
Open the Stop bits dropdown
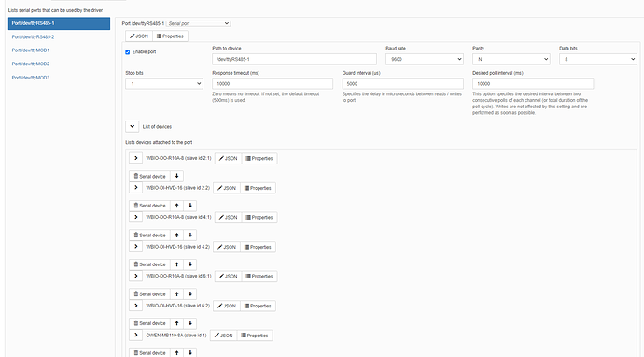click(164, 84)
